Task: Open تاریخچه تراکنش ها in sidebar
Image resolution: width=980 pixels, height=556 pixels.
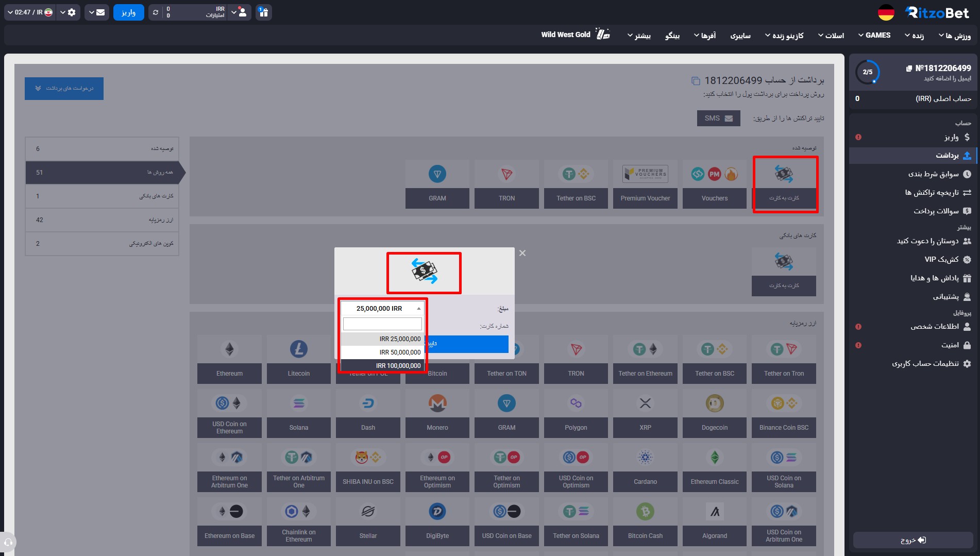Action: click(913, 193)
